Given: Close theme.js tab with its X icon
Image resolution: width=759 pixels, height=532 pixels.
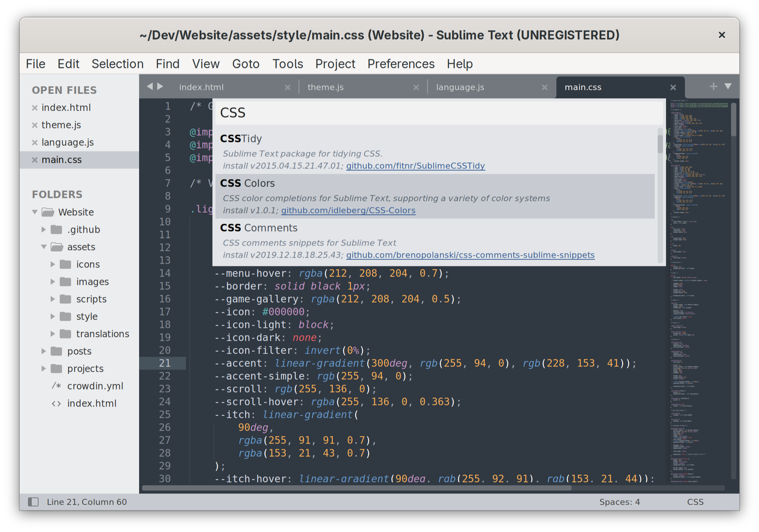Looking at the screenshot, I should [416, 87].
